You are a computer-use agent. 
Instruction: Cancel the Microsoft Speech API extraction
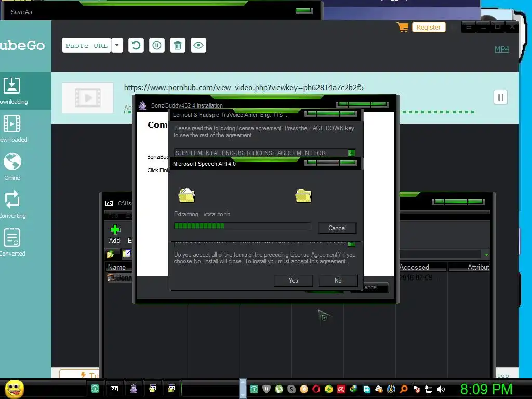click(337, 228)
